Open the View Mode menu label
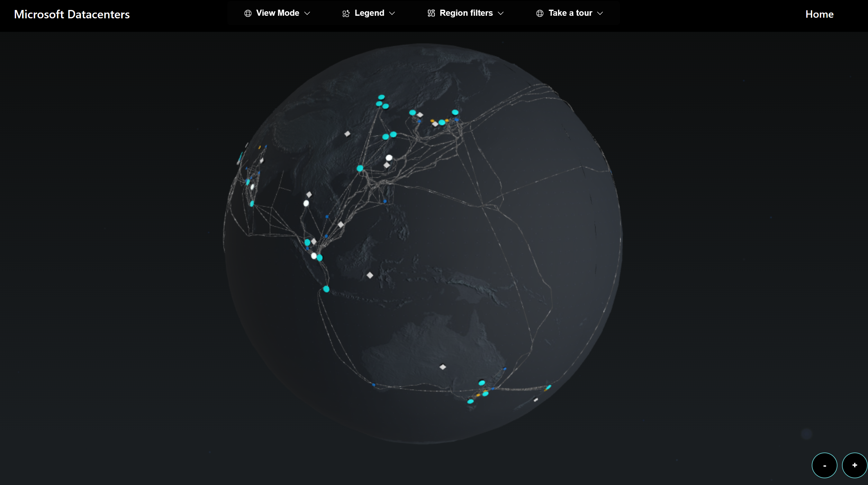Screen dimensions: 868x485 [278, 13]
